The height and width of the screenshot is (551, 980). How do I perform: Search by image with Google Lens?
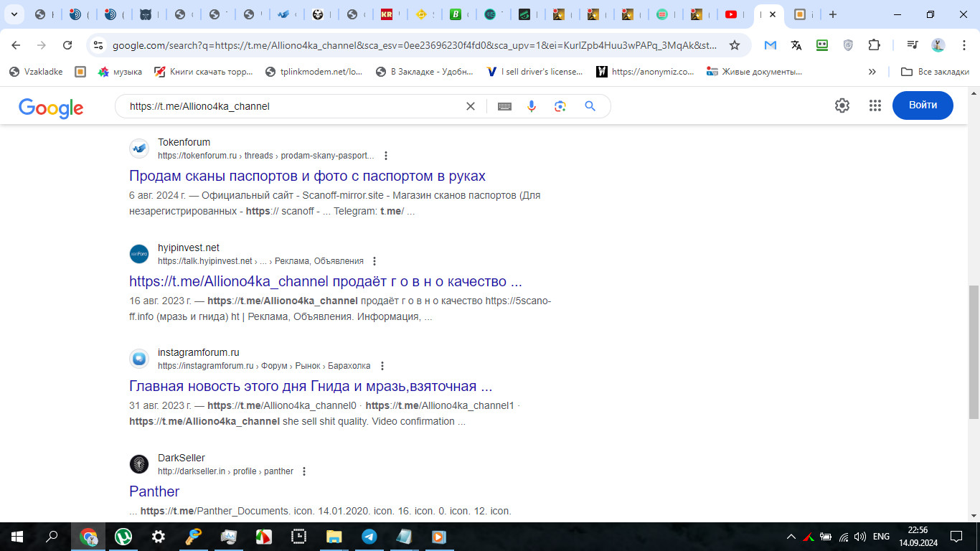pyautogui.click(x=560, y=106)
